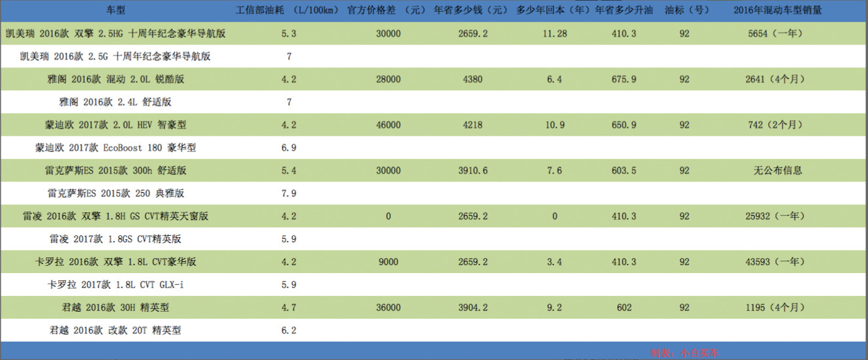Click the price difference 46000 cell
The width and height of the screenshot is (868, 360).
(x=388, y=125)
